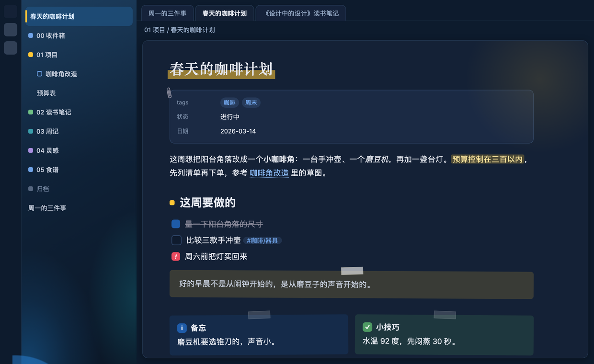Click 春天的咖啡计划 in the breadcrumb path
The width and height of the screenshot is (594, 364).
coord(193,30)
